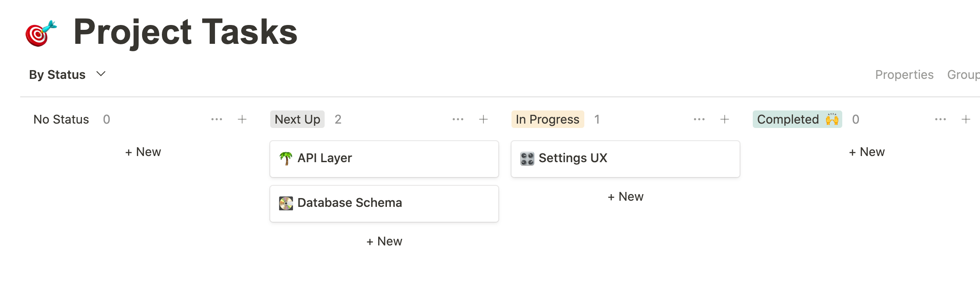Screen dimensions: 980x284
Task: Click the palm tree icon on API Layer
Action: 286,158
